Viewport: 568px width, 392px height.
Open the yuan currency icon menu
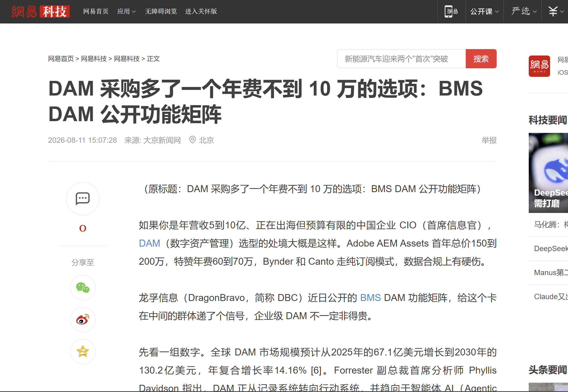[x=556, y=11]
